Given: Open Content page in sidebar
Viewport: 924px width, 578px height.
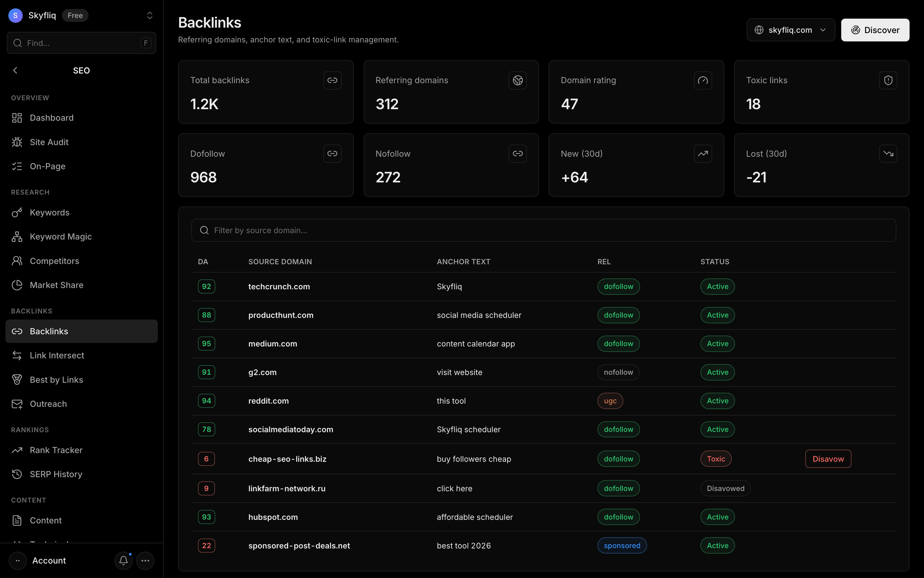Looking at the screenshot, I should [81, 521].
